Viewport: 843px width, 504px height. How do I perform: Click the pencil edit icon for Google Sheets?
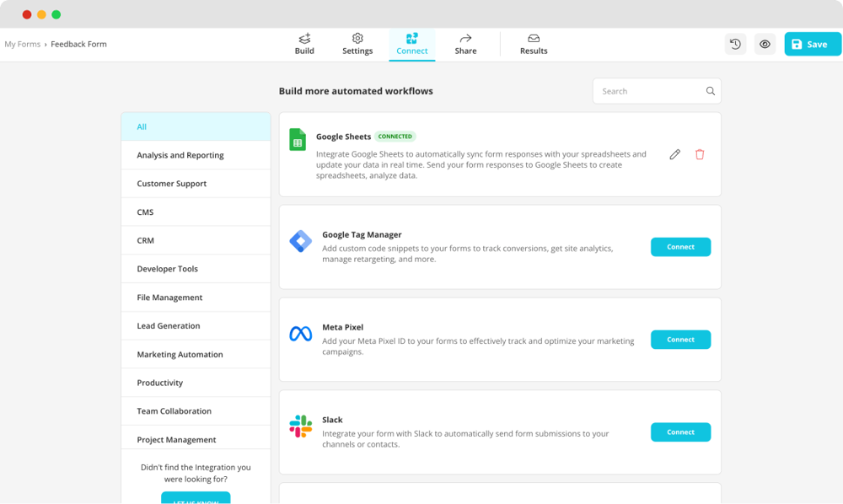(x=674, y=154)
